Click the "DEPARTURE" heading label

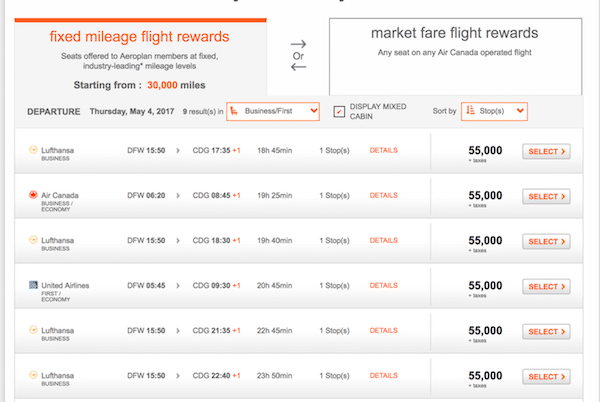click(54, 112)
